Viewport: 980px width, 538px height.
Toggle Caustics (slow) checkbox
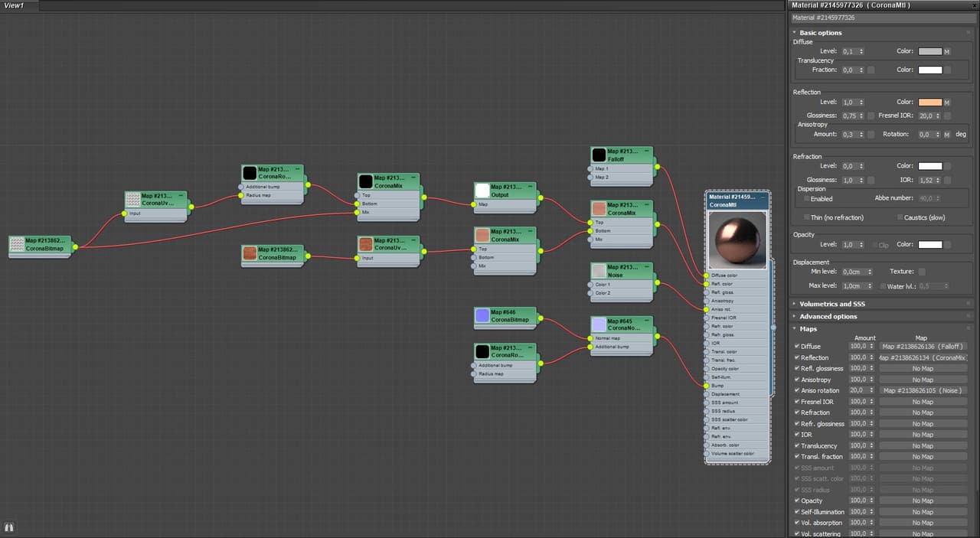pos(900,217)
